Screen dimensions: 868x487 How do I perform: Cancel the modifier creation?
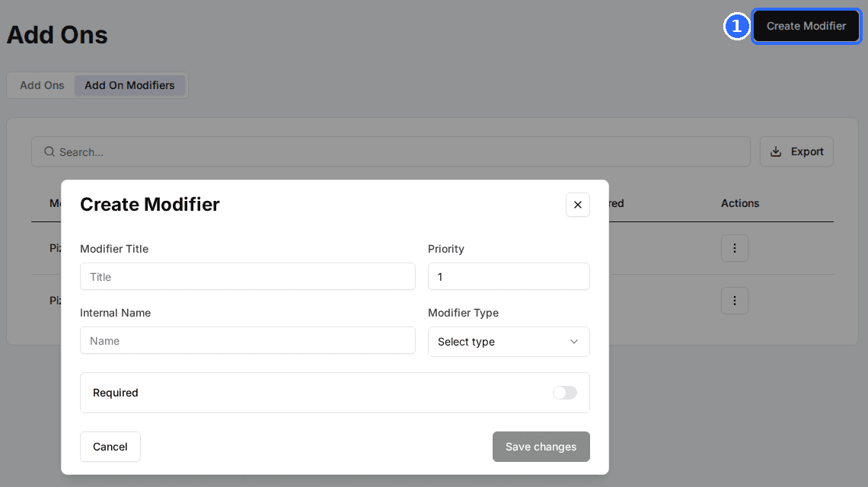point(110,447)
